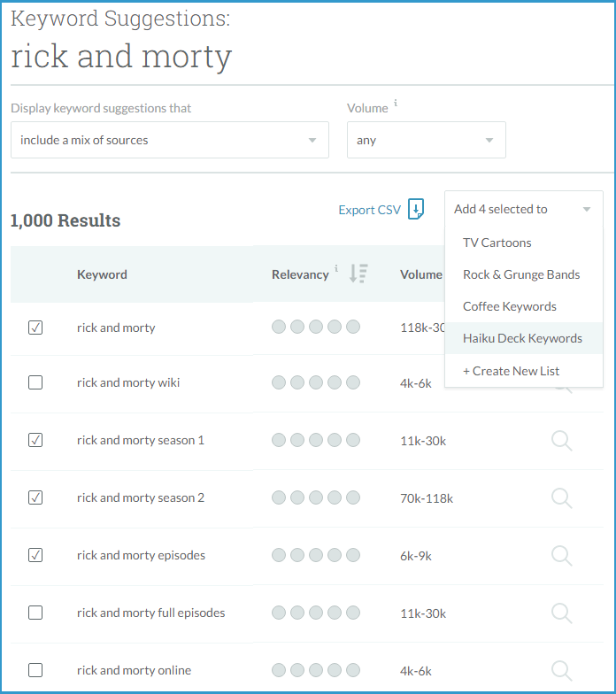616x694 pixels.
Task: Click magnifier icon for rick and morty season 1
Action: click(x=561, y=440)
